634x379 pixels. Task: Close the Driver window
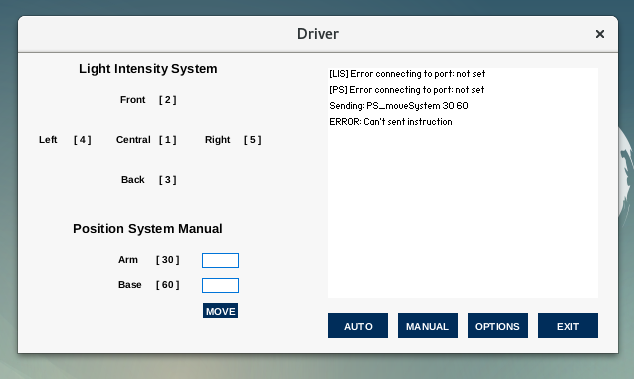click(600, 34)
